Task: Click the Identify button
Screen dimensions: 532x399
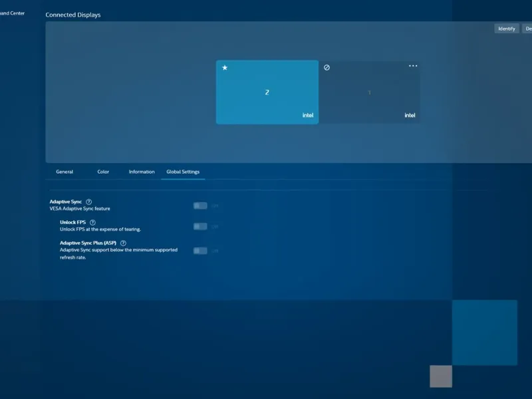Action: click(x=507, y=29)
